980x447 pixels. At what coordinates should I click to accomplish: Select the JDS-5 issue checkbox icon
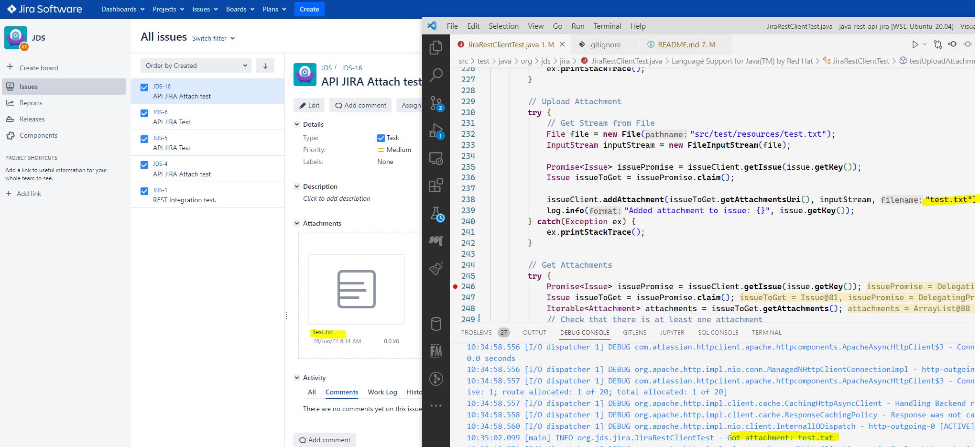[144, 139]
